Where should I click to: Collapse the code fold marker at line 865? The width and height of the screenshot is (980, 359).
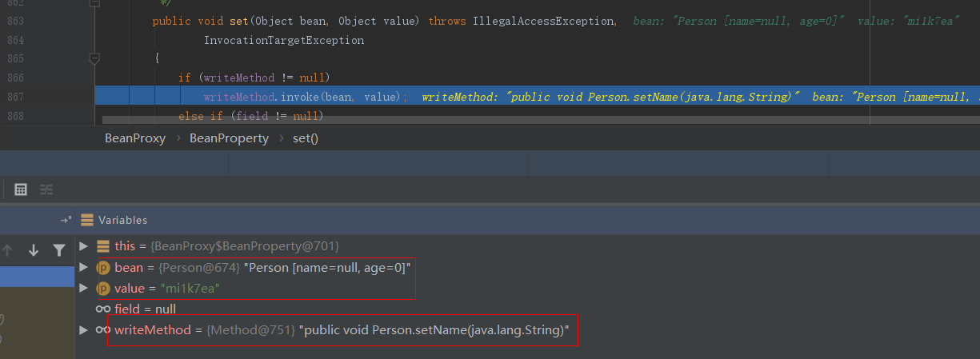(94, 58)
